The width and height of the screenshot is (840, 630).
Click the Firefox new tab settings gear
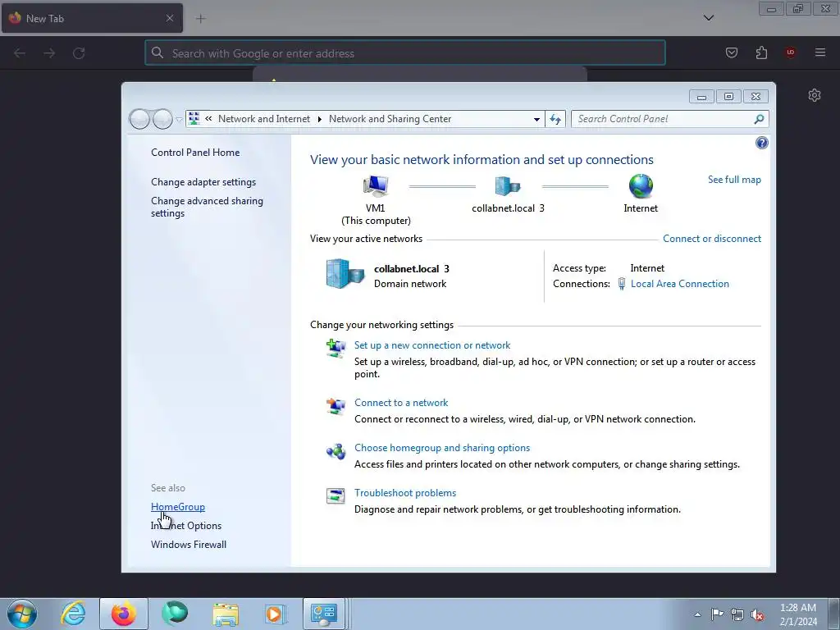(x=815, y=95)
